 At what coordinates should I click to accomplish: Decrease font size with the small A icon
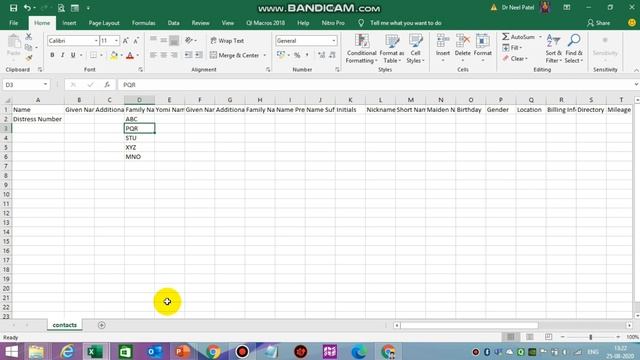[x=136, y=40]
